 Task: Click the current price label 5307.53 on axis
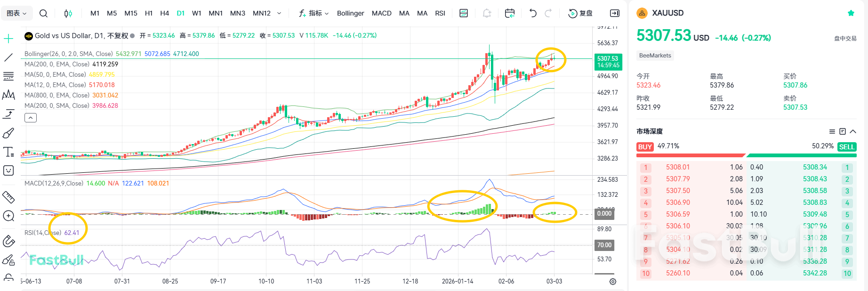click(x=608, y=62)
